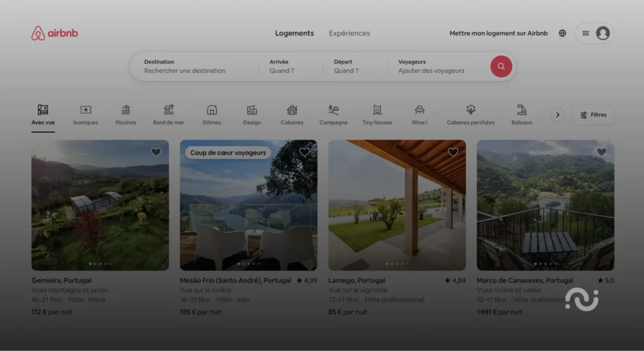Open the Marco de Canaveses listing photo
The height and width of the screenshot is (351, 644).
[545, 205]
